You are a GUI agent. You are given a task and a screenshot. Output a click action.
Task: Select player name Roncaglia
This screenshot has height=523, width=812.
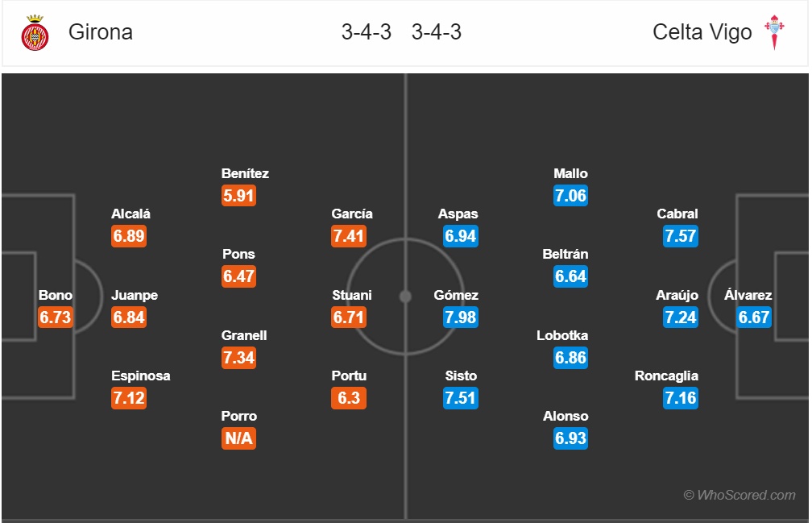click(x=666, y=376)
